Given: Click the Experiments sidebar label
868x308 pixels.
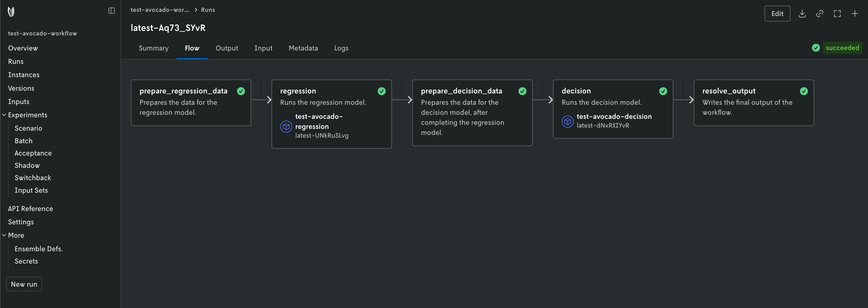Looking at the screenshot, I should [28, 115].
